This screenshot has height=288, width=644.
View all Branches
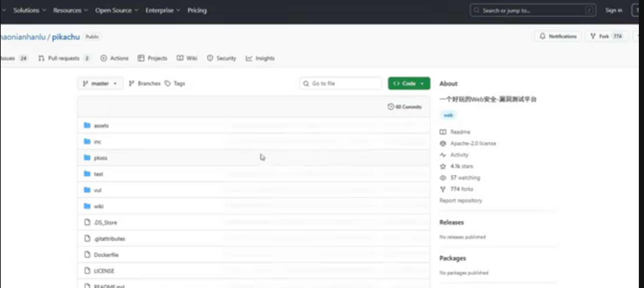[144, 83]
